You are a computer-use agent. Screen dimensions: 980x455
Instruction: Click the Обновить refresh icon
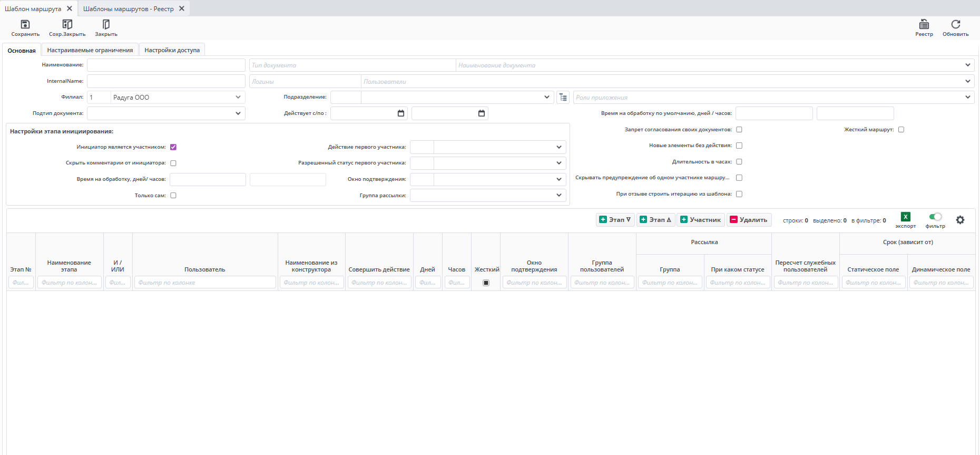[955, 24]
